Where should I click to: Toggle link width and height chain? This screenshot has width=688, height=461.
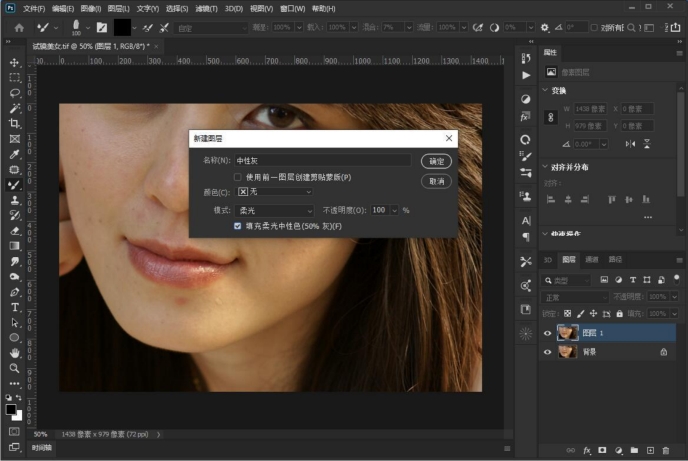pyautogui.click(x=551, y=118)
